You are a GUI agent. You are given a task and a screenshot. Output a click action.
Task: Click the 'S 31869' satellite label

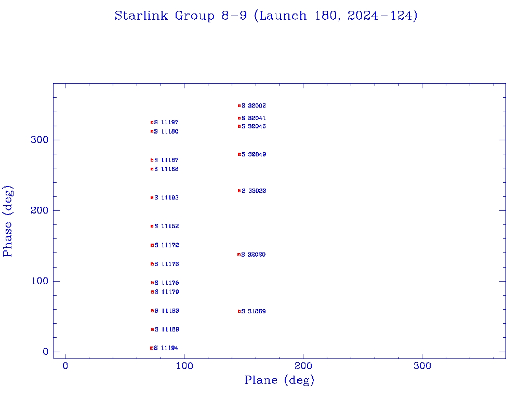pos(254,311)
